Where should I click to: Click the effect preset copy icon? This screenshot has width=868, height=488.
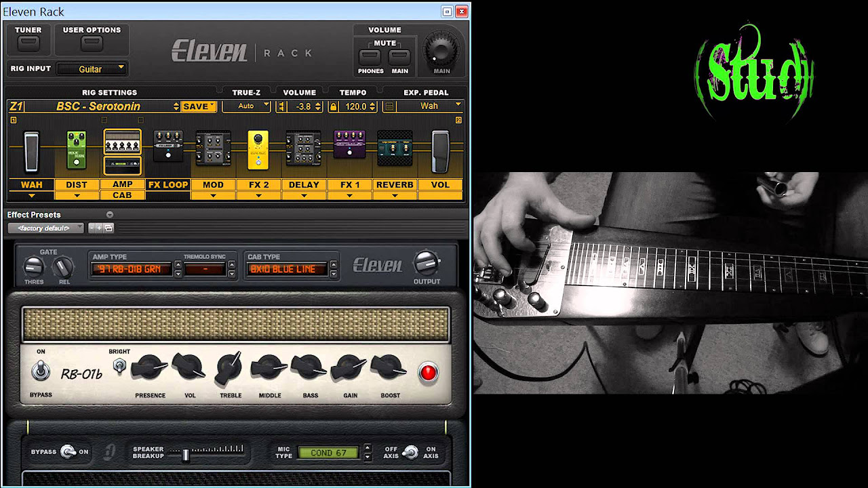(x=108, y=228)
